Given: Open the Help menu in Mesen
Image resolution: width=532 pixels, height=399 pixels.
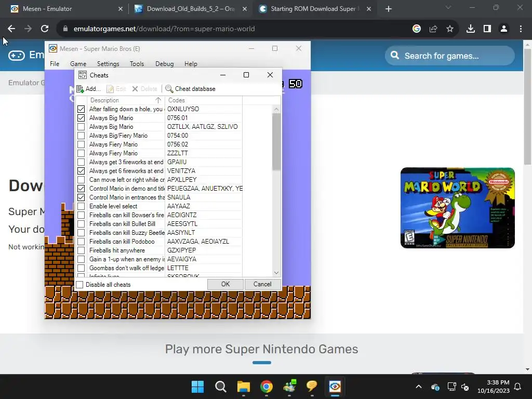Looking at the screenshot, I should [191, 64].
